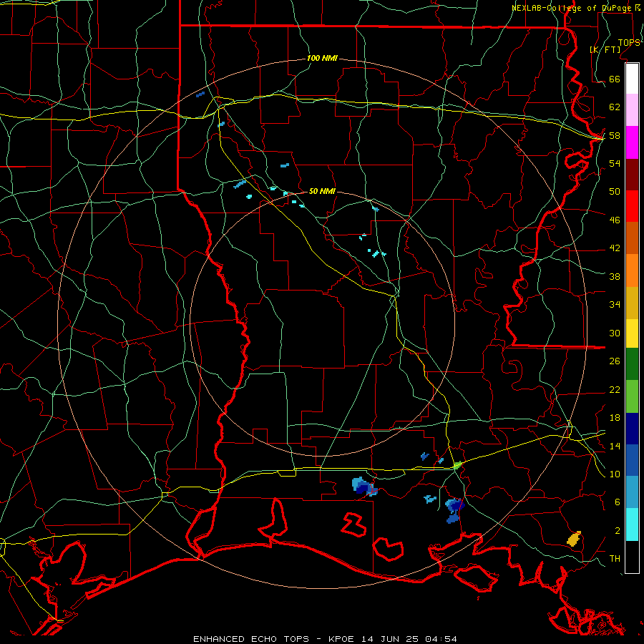Click the legend value '14'
Viewport: 644px width, 644px height.
(615, 446)
